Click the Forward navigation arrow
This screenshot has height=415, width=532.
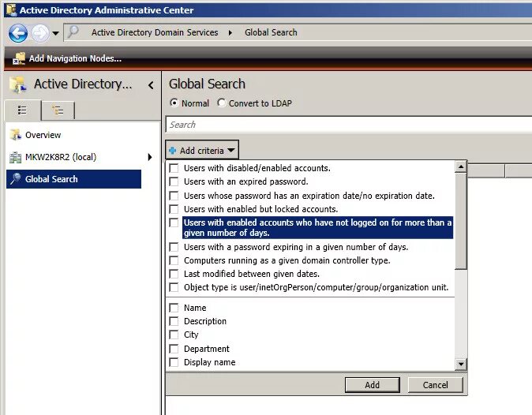(x=40, y=33)
